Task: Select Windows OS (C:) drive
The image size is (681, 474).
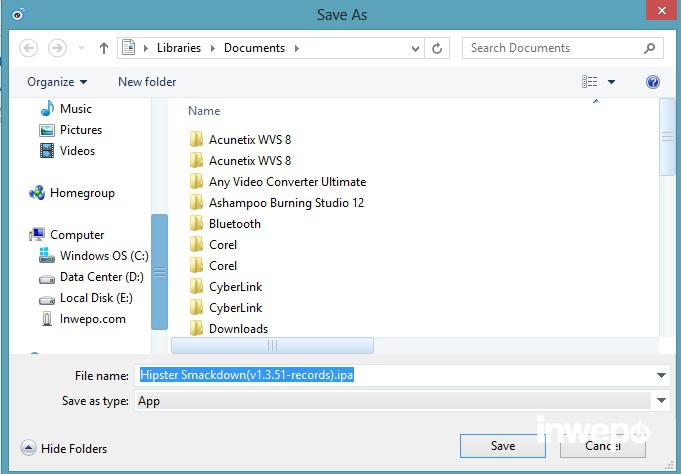Action: click(x=103, y=256)
